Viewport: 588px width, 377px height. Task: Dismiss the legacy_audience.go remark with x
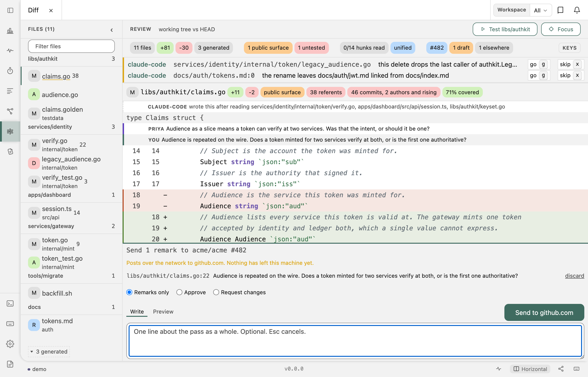point(577,64)
